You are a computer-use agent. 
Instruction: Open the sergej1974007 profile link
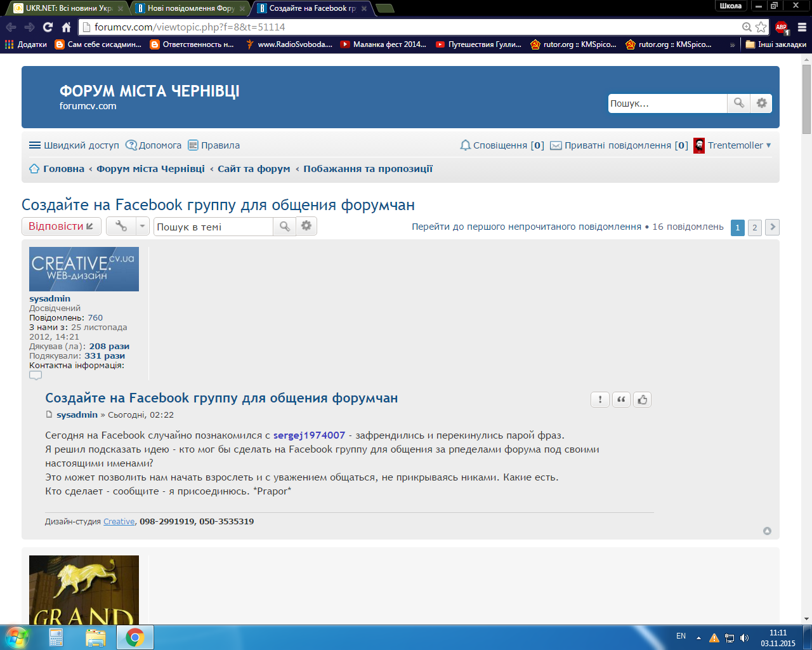pos(309,435)
